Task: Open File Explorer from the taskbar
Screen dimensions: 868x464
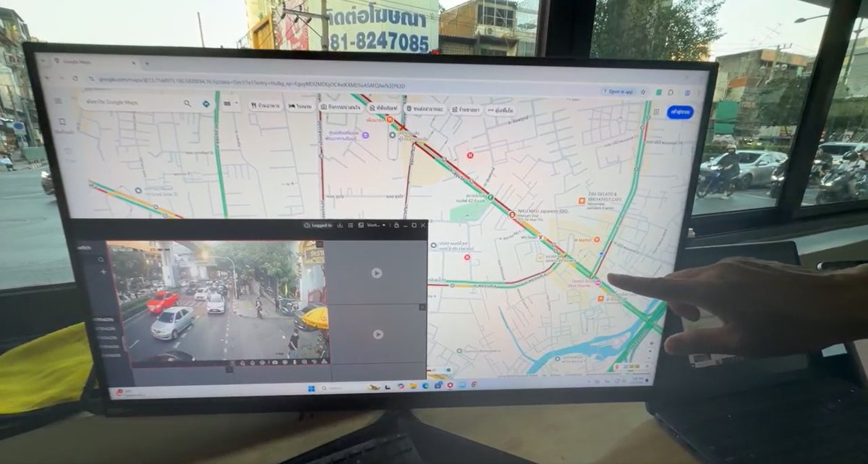Action: (x=412, y=386)
